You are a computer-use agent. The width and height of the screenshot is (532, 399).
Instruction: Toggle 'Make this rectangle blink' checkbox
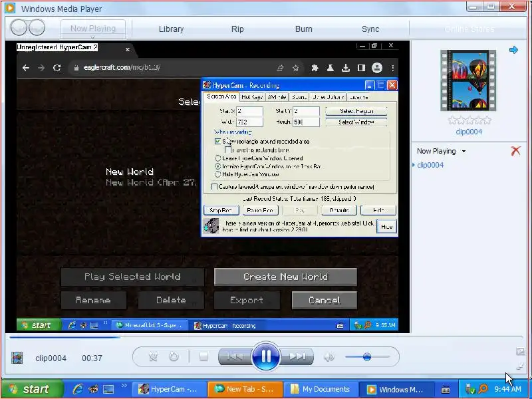pos(228,150)
